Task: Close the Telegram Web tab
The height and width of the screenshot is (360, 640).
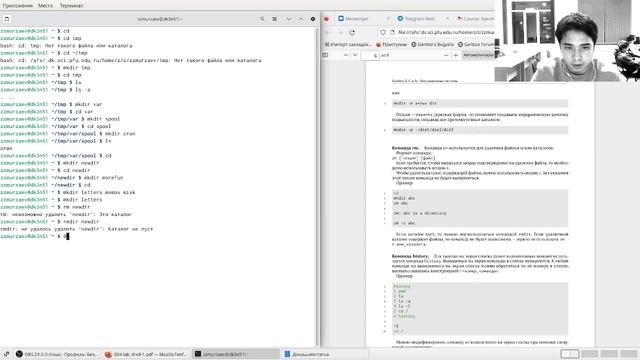Action: click(447, 19)
